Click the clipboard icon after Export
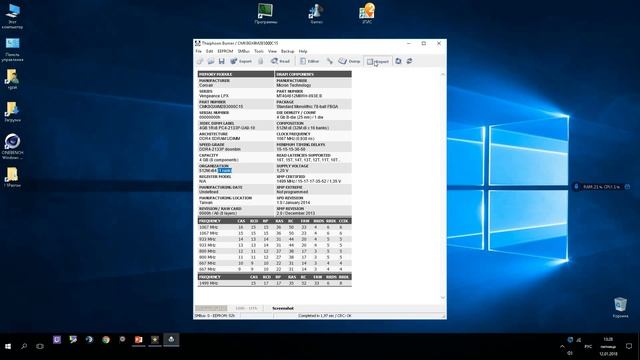Image resolution: width=640 pixels, height=360 pixels. point(261,61)
